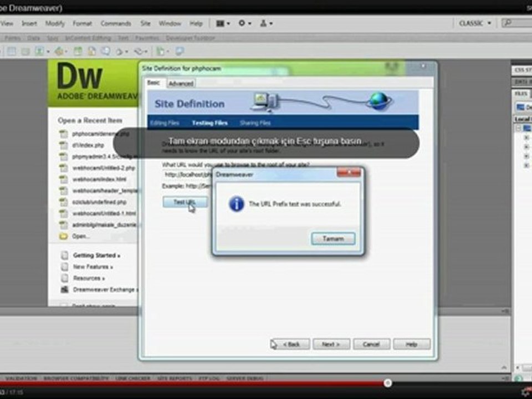Click the Editing Files step
532x399 pixels.
click(x=165, y=123)
